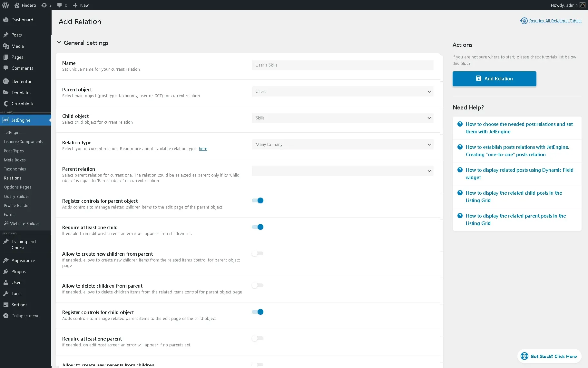This screenshot has width=588, height=368.
Task: Enable Allow to create new children from parent
Action: pos(258,253)
